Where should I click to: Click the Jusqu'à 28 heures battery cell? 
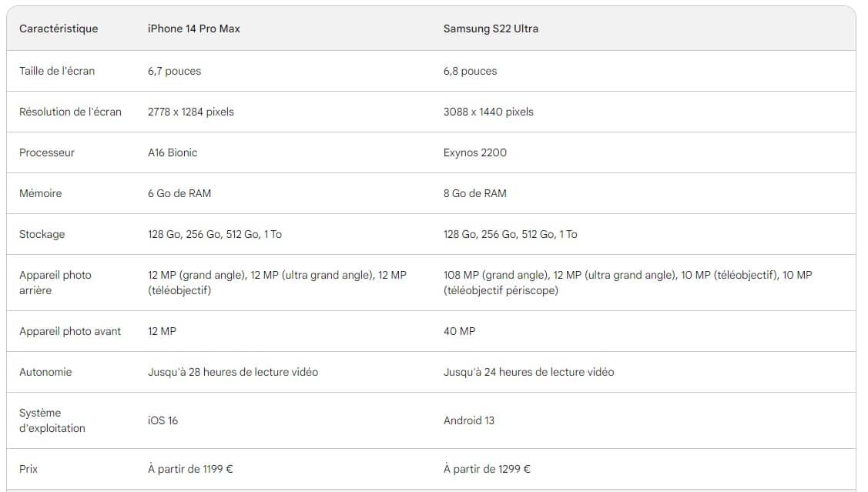pos(233,372)
